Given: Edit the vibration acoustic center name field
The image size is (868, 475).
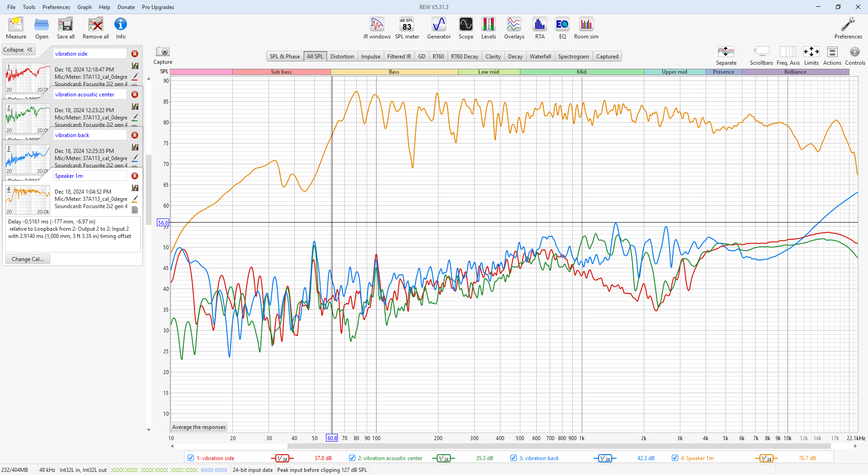Looking at the screenshot, I should [x=90, y=95].
